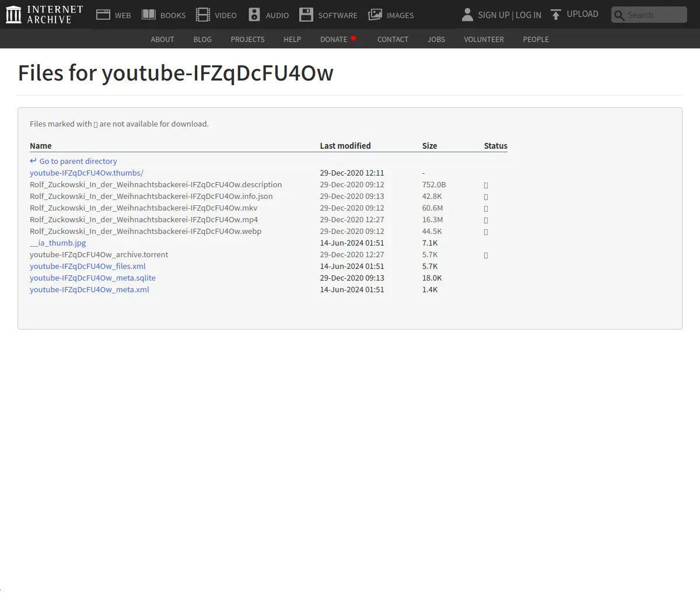Image resolution: width=700 pixels, height=595 pixels.
Task: Select the AUDIO label in the top bar
Action: tap(277, 15)
